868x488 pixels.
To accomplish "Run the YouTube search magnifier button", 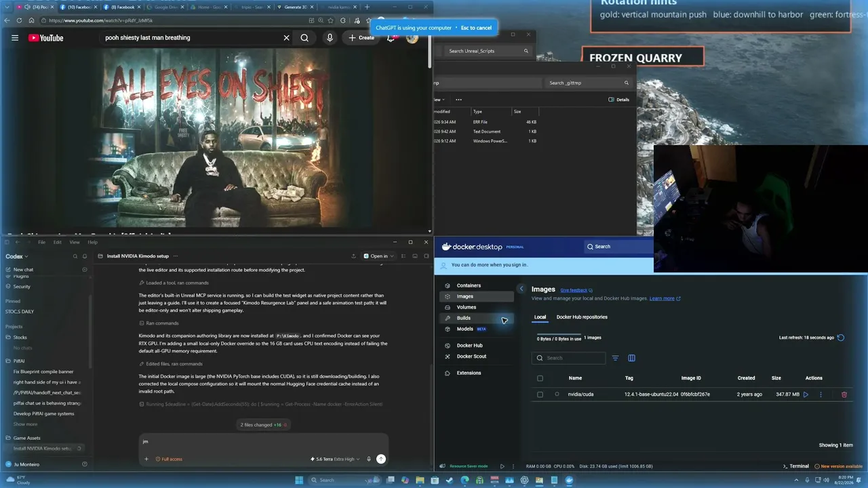I will coord(304,38).
